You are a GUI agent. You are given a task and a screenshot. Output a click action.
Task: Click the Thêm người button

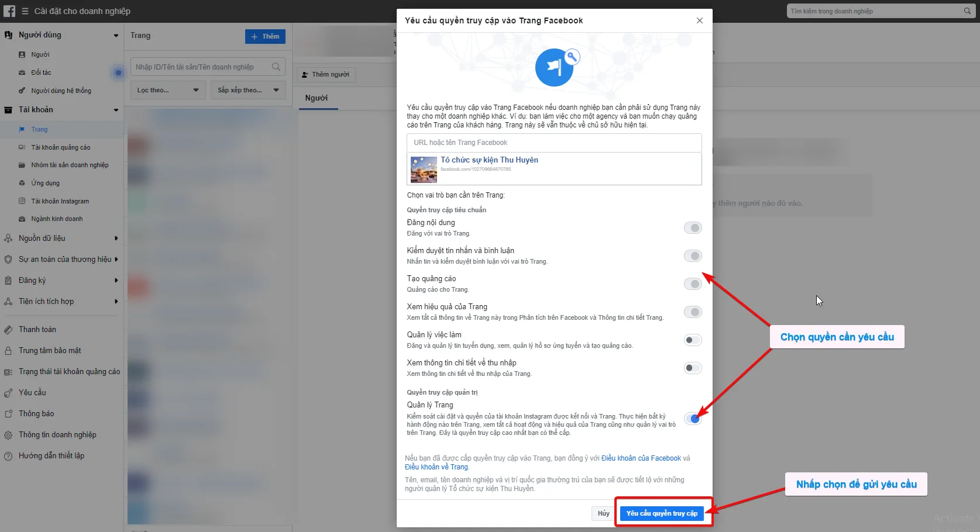coord(325,74)
